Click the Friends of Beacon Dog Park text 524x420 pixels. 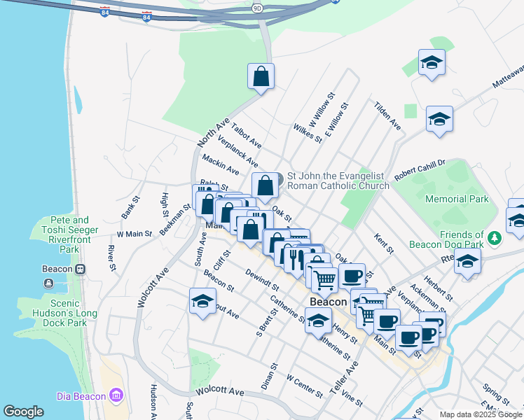447,239
